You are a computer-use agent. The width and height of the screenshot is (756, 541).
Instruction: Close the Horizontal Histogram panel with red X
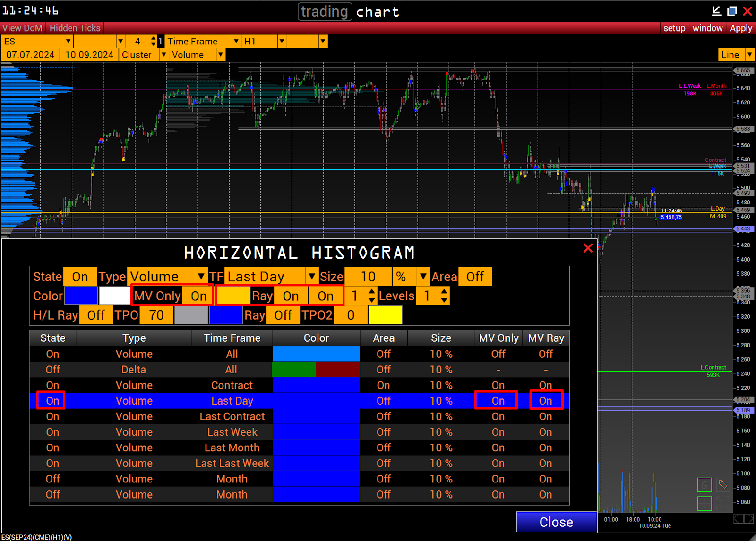point(588,248)
